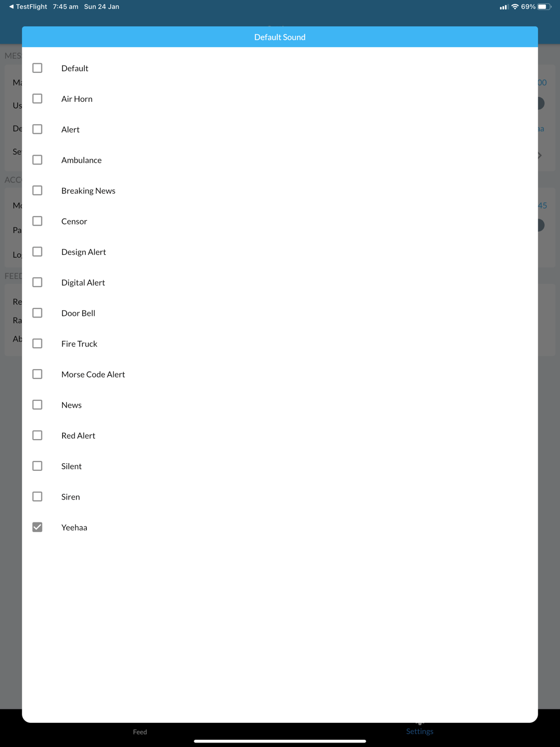
Task: Choose the Silent checkbox
Action: pos(38,466)
